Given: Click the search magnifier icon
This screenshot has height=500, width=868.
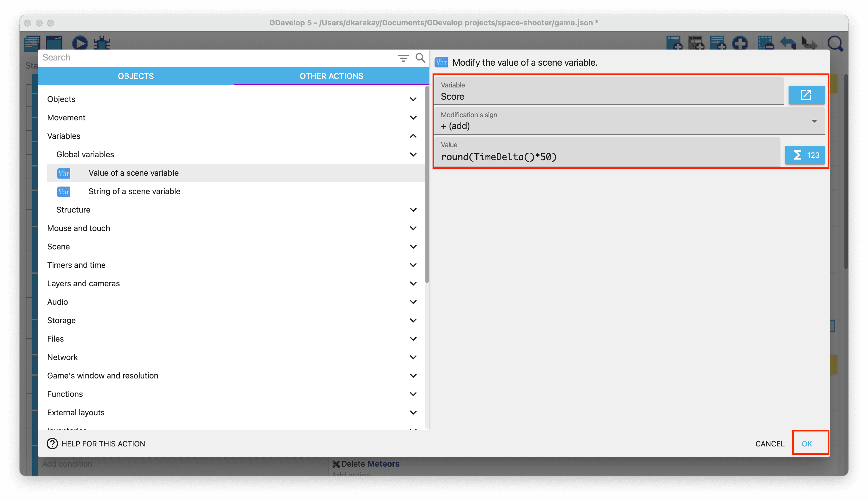Looking at the screenshot, I should pyautogui.click(x=420, y=58).
